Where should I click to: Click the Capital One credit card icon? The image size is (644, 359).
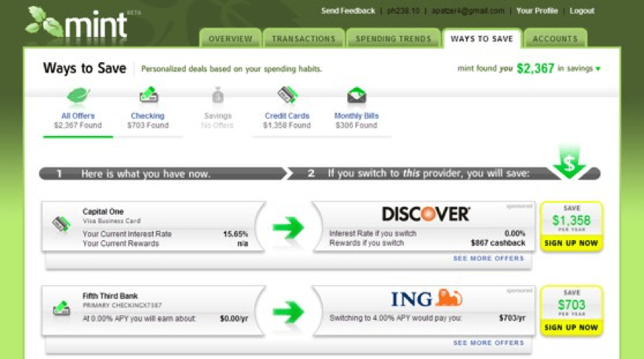point(61,224)
